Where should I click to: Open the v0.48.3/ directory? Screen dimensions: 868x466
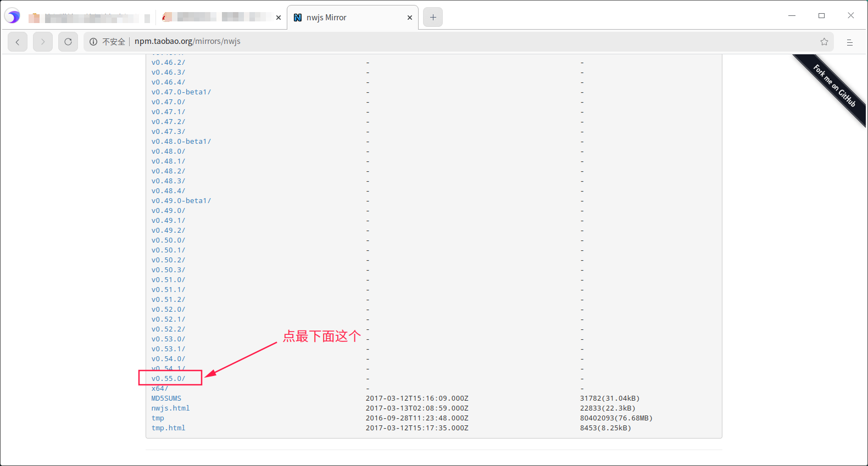pyautogui.click(x=168, y=181)
